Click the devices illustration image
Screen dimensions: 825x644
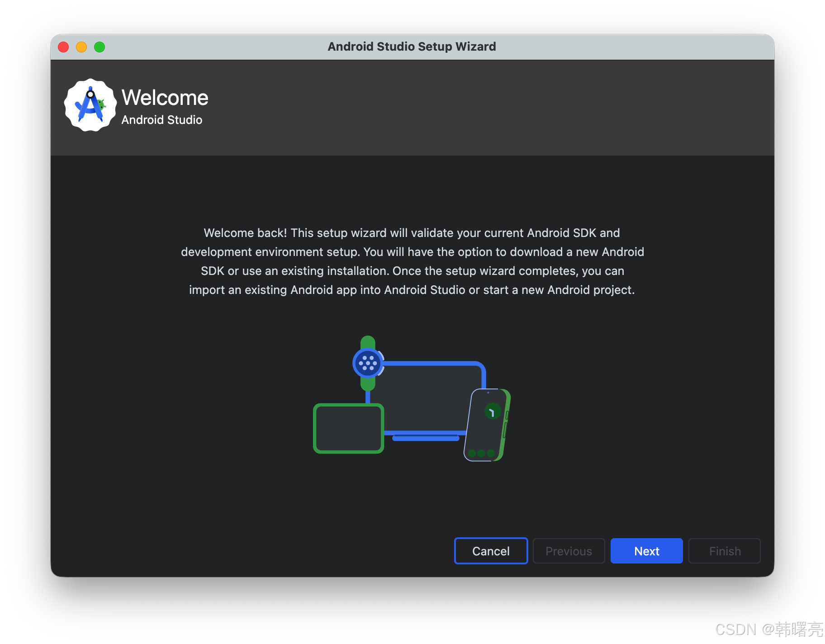[x=412, y=398]
